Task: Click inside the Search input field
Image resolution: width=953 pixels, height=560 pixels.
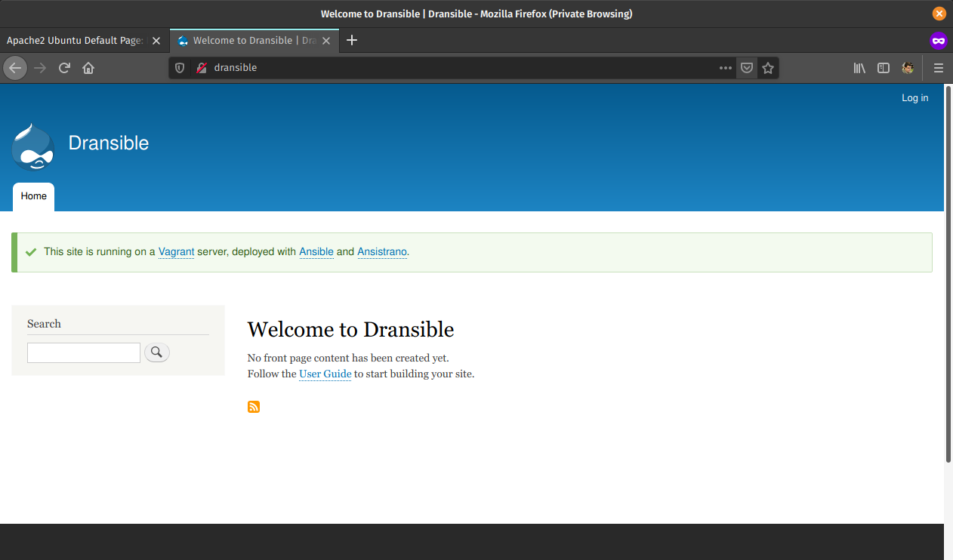Action: (83, 352)
